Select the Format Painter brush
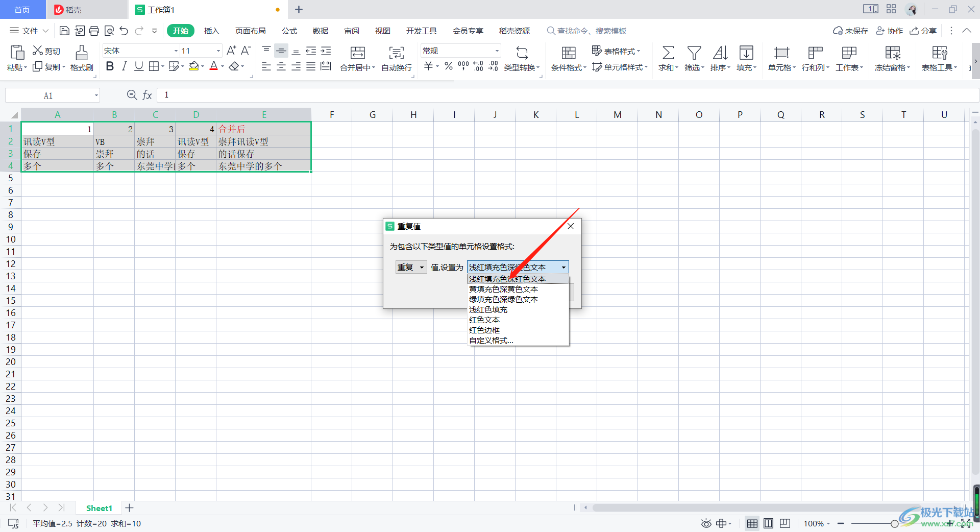 point(82,53)
